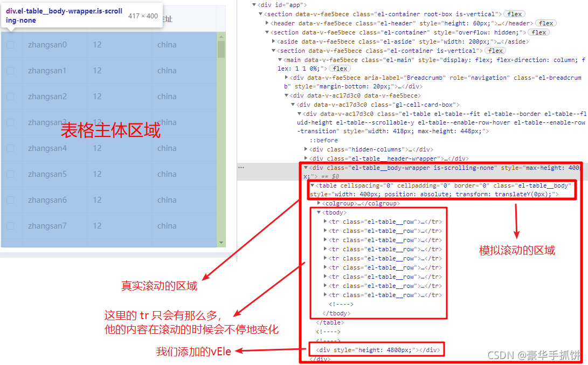
Task: Collapse the el-table--fit div node
Action: pyautogui.click(x=299, y=114)
